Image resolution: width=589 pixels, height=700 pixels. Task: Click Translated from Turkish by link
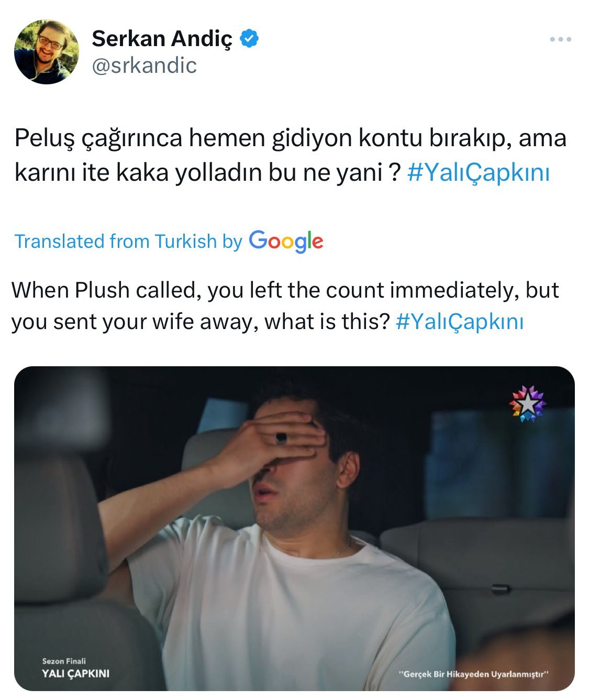[x=128, y=241]
